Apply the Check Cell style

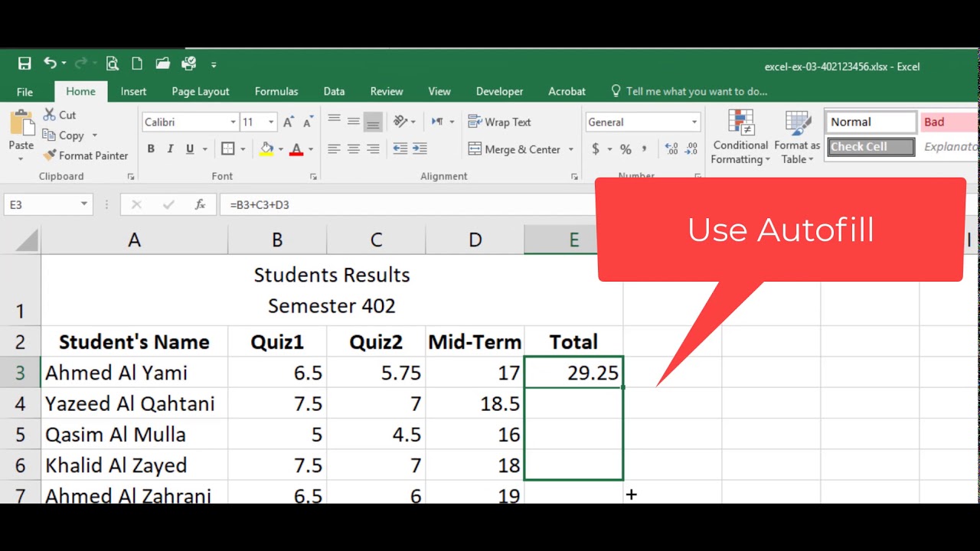tap(871, 147)
